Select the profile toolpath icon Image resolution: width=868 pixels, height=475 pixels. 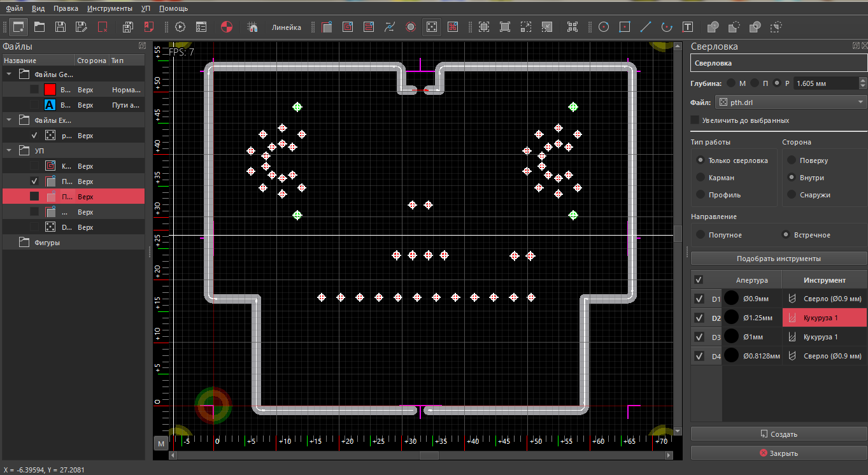327,27
